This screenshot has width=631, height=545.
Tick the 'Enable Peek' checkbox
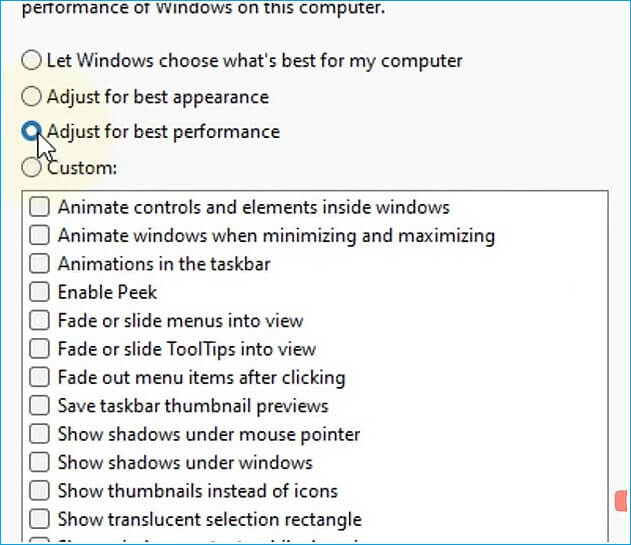[x=39, y=293]
